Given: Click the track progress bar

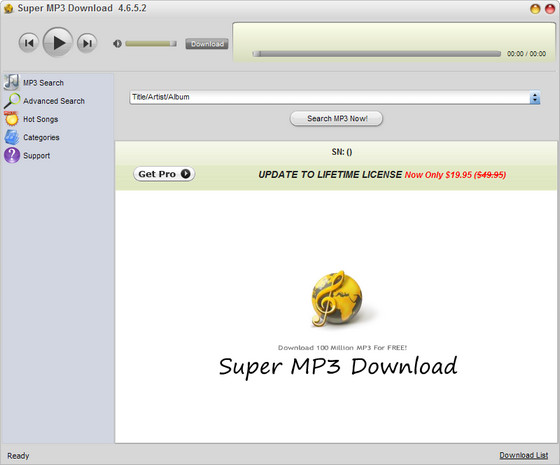Looking at the screenshot, I should (x=376, y=54).
